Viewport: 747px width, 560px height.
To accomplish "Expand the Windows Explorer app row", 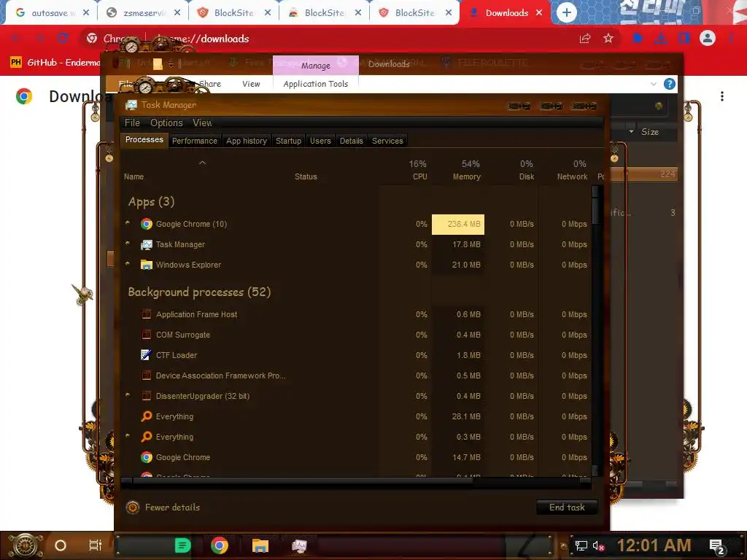I will 128,264.
